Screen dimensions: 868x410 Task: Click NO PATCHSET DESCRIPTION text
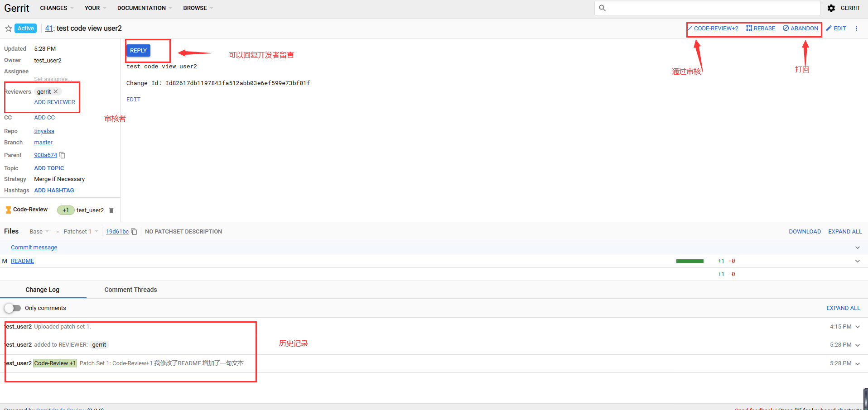click(183, 232)
